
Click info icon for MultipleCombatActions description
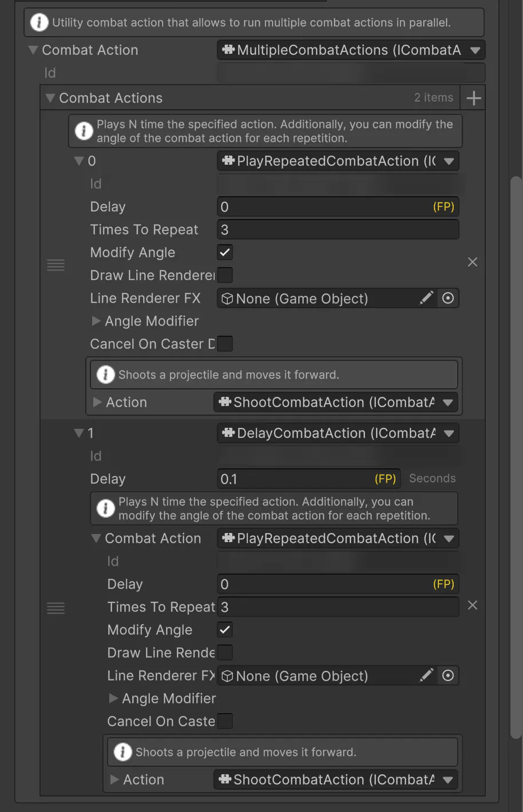point(39,22)
